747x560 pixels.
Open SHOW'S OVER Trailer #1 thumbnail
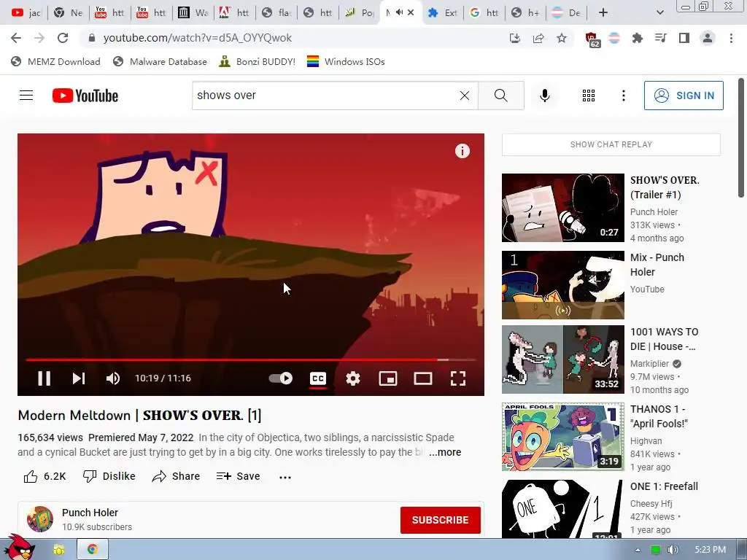point(562,208)
